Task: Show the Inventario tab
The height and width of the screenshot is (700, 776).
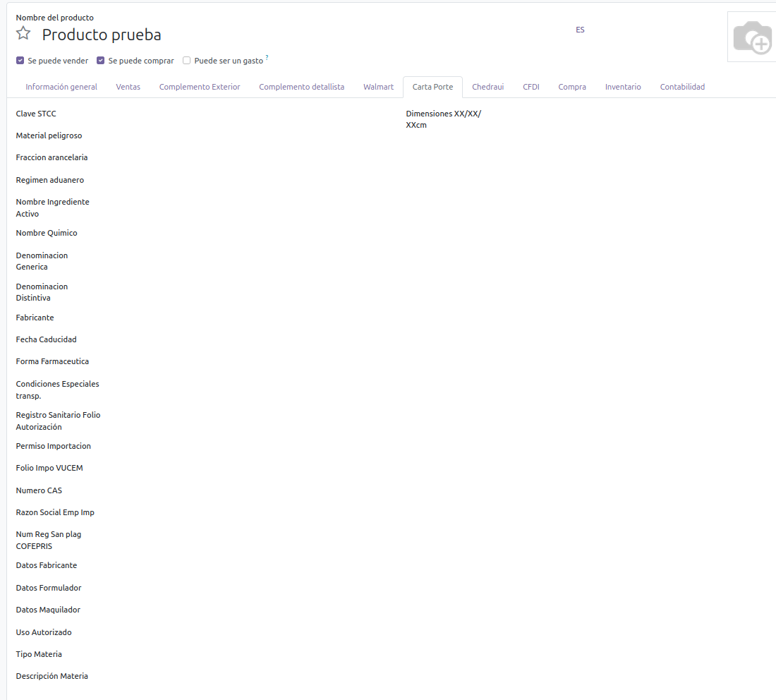Action: coord(623,87)
